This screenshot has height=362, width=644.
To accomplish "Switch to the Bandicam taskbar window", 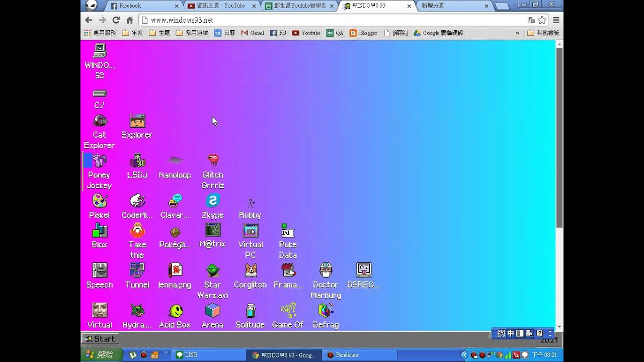I will (x=360, y=355).
